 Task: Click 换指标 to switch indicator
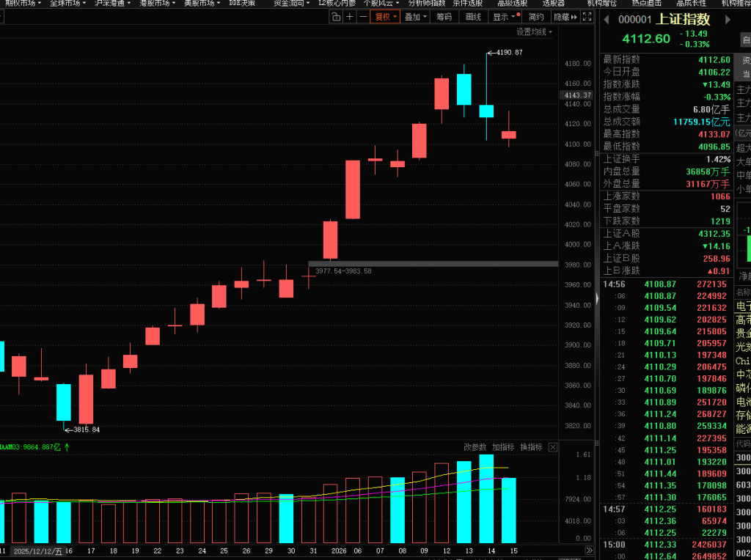[x=531, y=447]
